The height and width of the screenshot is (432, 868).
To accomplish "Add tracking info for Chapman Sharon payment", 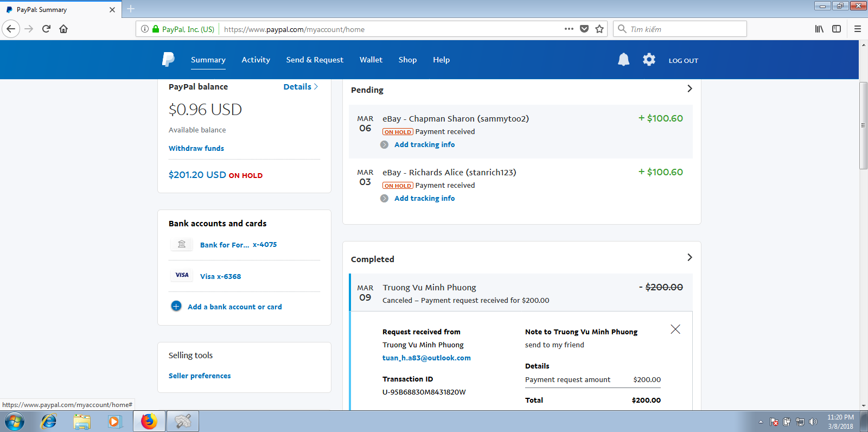I will tap(424, 144).
